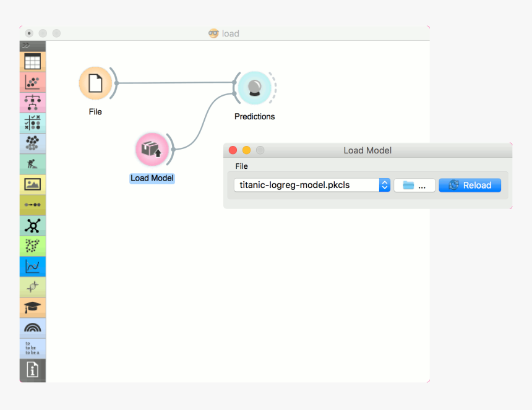Open the Evaluate category icon with checkmarks
Viewport: 532px width, 410px height.
(32, 123)
